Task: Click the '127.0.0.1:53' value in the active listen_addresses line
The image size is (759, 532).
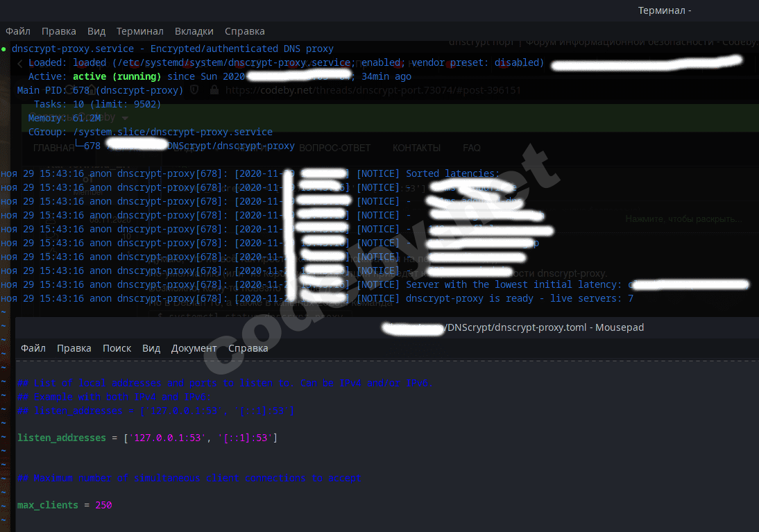Action: 167,438
